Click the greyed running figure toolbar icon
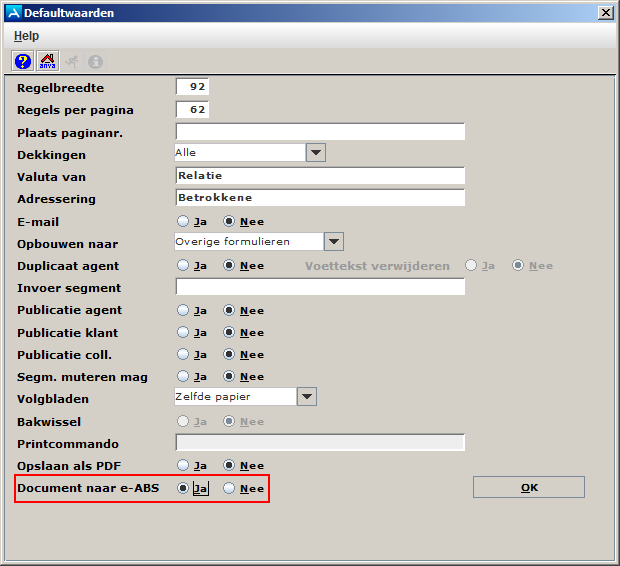This screenshot has width=620, height=566. click(72, 61)
